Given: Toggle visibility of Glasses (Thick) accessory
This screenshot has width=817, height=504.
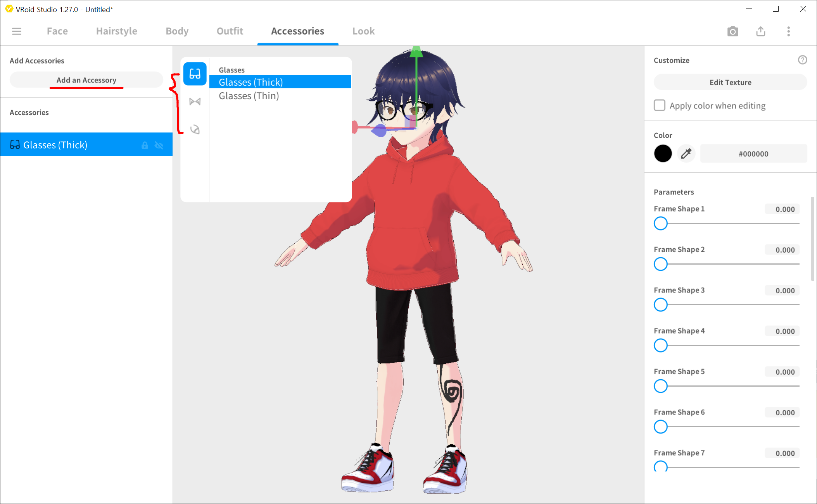Looking at the screenshot, I should coord(159,145).
